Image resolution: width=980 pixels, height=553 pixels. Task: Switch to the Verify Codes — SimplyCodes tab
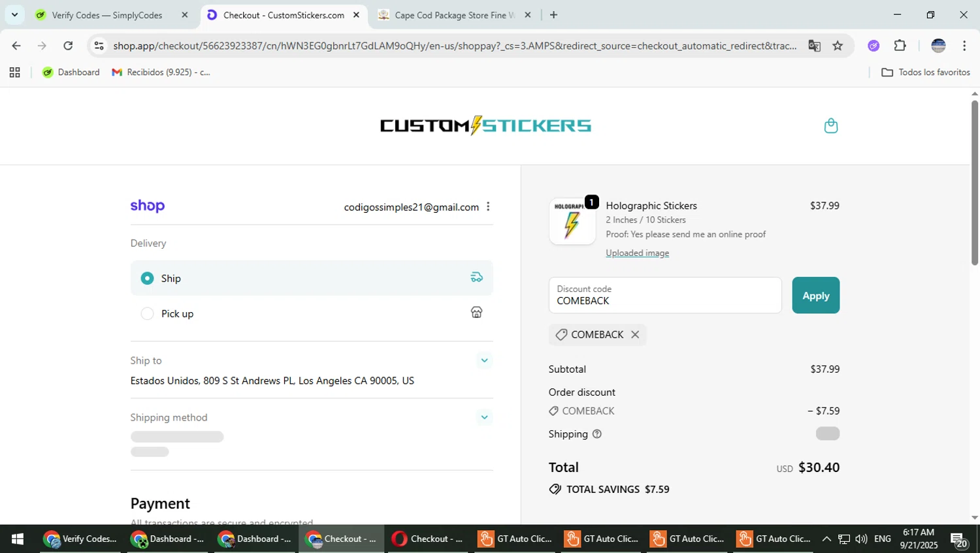coord(107,15)
